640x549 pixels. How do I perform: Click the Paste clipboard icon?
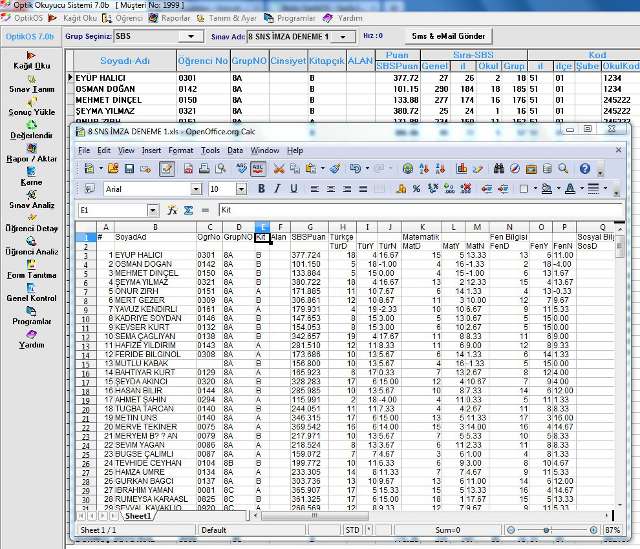click(x=311, y=169)
